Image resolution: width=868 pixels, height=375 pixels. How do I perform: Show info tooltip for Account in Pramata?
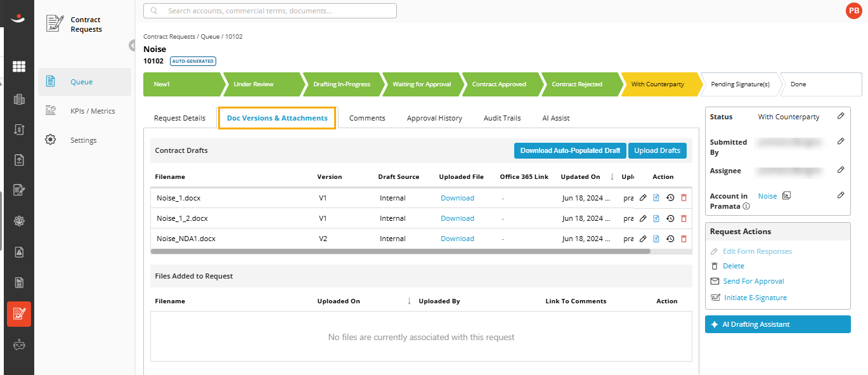746,206
